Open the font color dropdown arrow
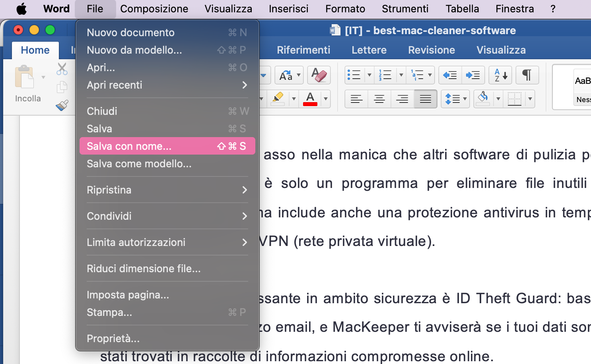This screenshot has width=591, height=364. coord(326,99)
